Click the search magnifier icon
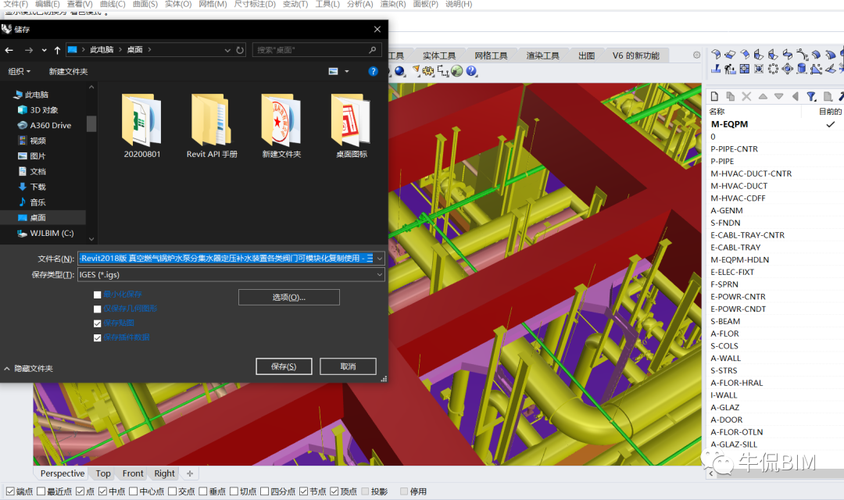The width and height of the screenshot is (844, 500). click(372, 50)
